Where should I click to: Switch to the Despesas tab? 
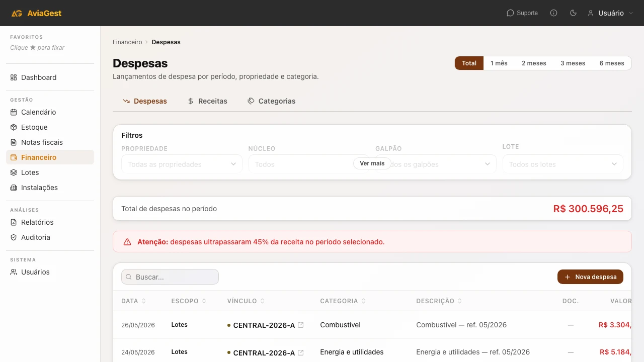click(x=145, y=101)
